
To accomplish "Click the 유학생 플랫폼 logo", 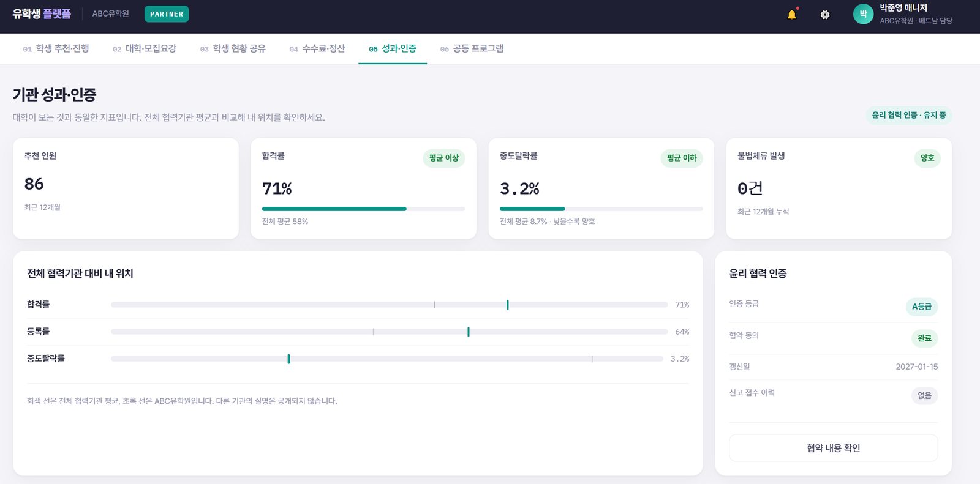I will coord(42,13).
